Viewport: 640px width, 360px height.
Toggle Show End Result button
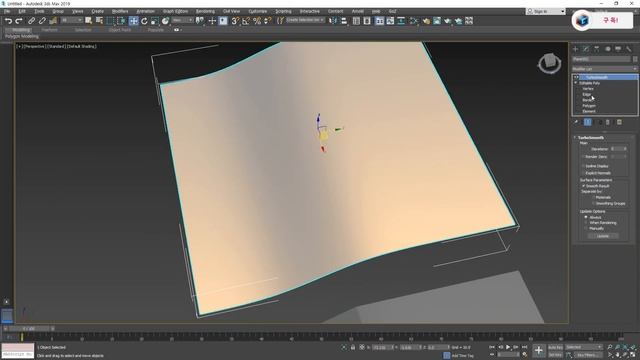pyautogui.click(x=588, y=122)
